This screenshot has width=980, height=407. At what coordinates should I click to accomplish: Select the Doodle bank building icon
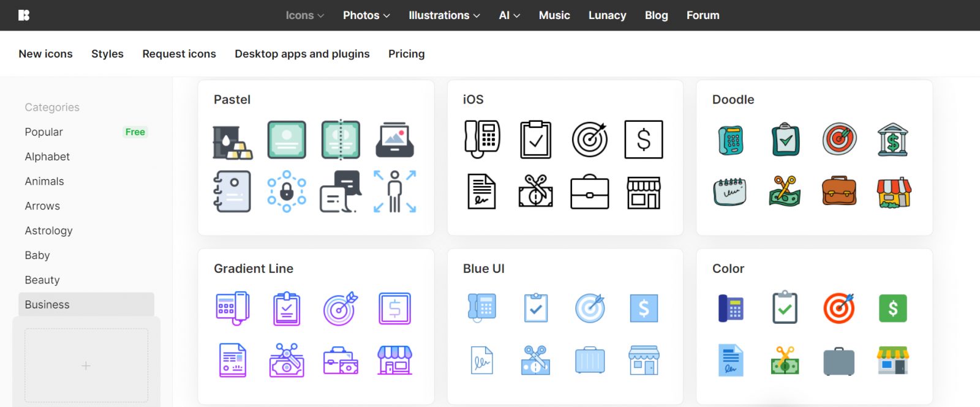[892, 140]
